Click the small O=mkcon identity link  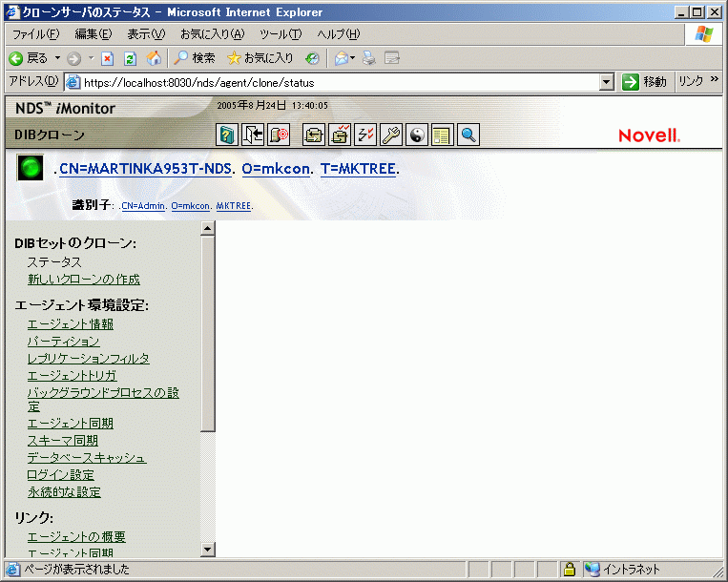click(191, 206)
